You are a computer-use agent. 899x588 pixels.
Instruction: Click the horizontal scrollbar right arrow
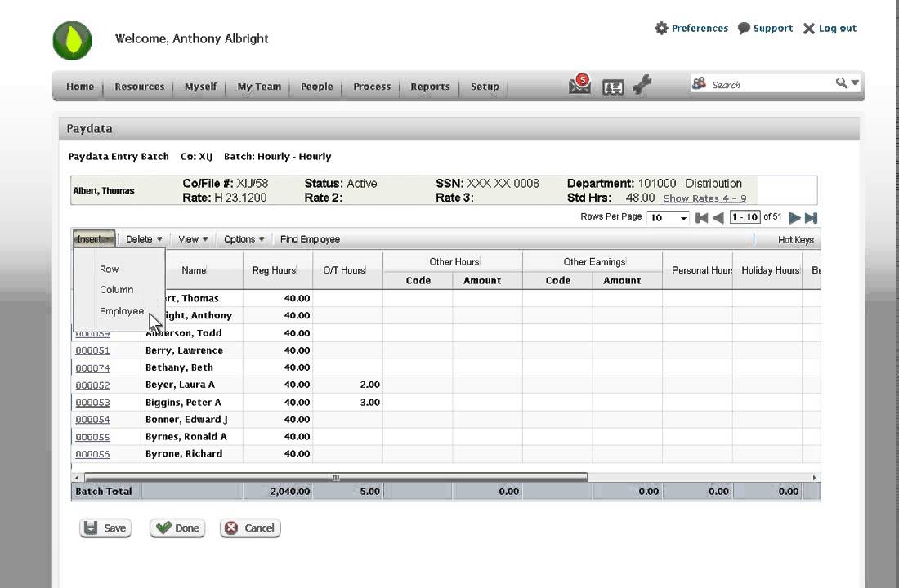pyautogui.click(x=814, y=478)
